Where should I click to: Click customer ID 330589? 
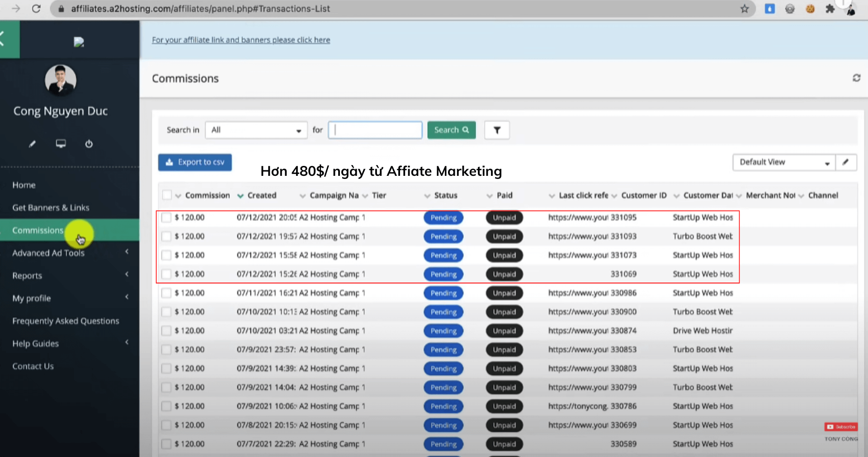coord(623,444)
